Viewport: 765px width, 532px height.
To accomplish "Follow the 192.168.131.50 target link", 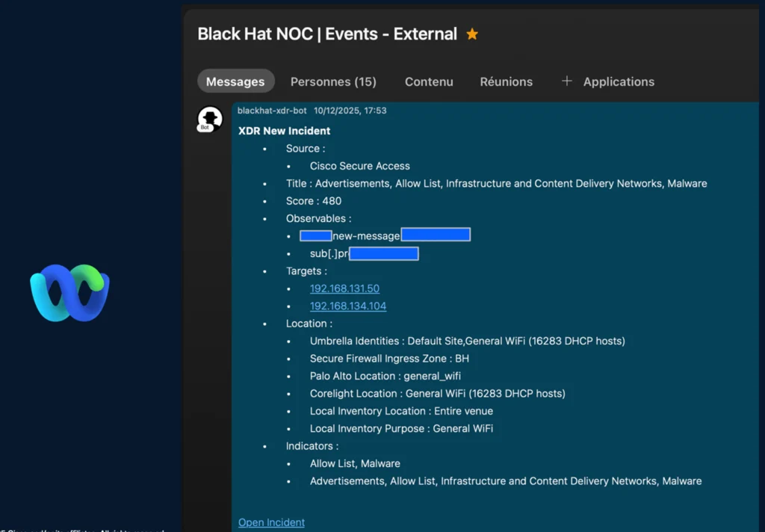I will (344, 288).
